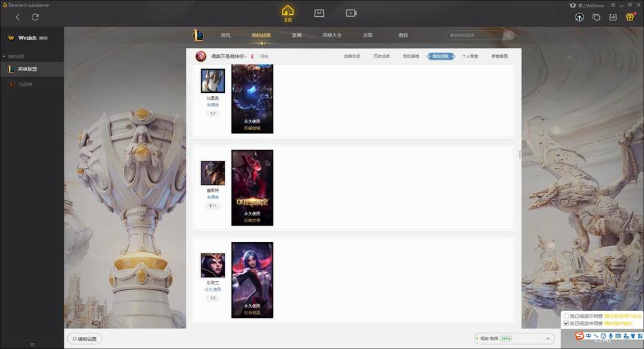Open the 战绩总览 sub-tab

pos(352,56)
